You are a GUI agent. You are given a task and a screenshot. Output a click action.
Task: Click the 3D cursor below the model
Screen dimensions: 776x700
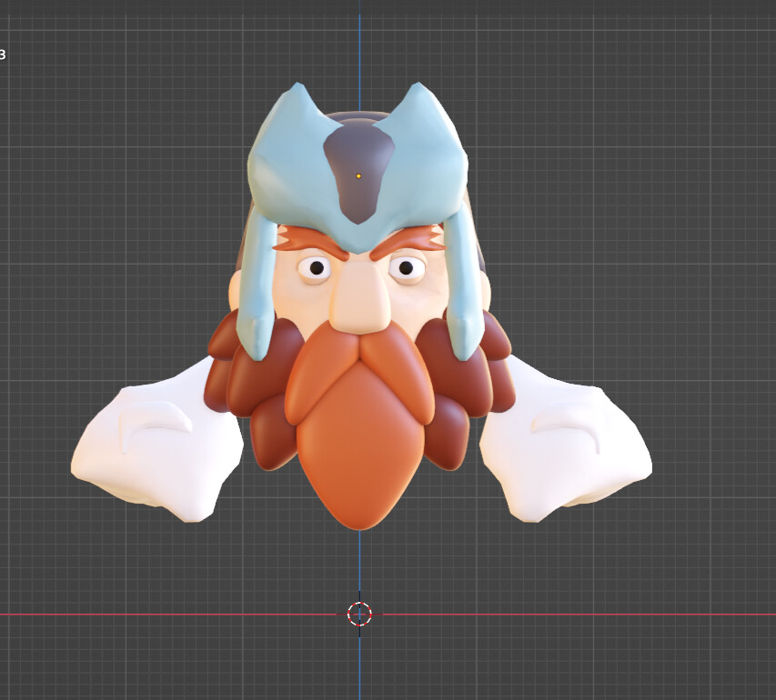pyautogui.click(x=358, y=615)
